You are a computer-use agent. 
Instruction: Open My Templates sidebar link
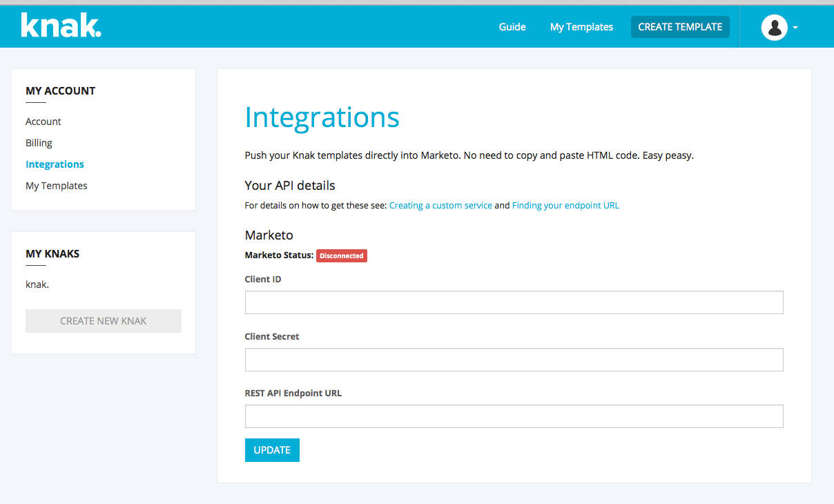(x=56, y=186)
